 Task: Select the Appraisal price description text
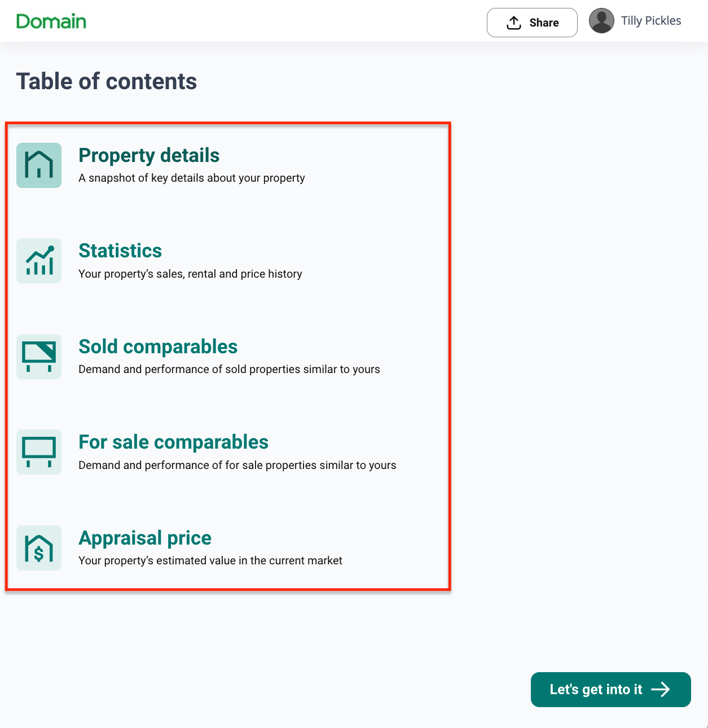(x=210, y=560)
